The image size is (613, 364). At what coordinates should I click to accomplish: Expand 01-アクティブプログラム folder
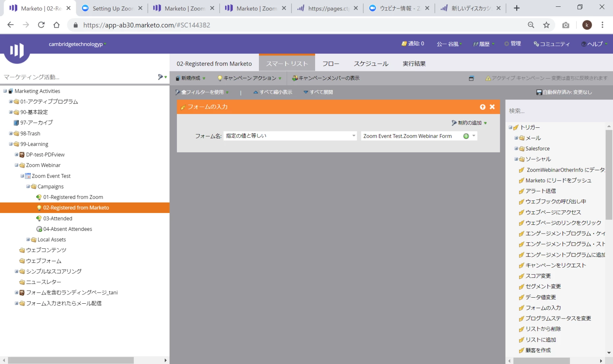11,101
